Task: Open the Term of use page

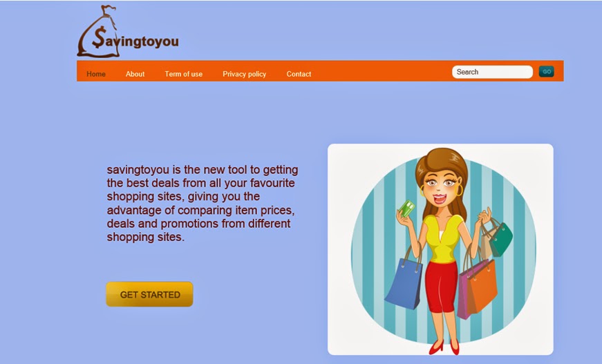Action: point(184,74)
